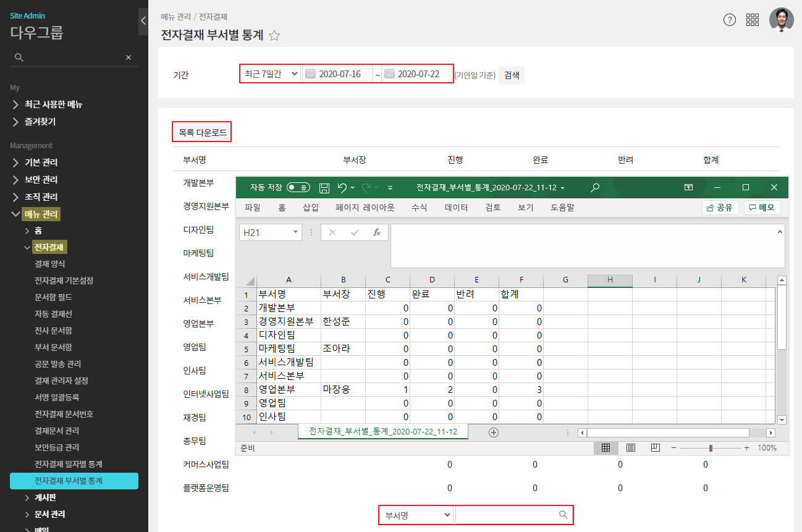This screenshot has height=532, width=802.
Task: Expand the 기본 관리 menu section
Action: click(41, 163)
